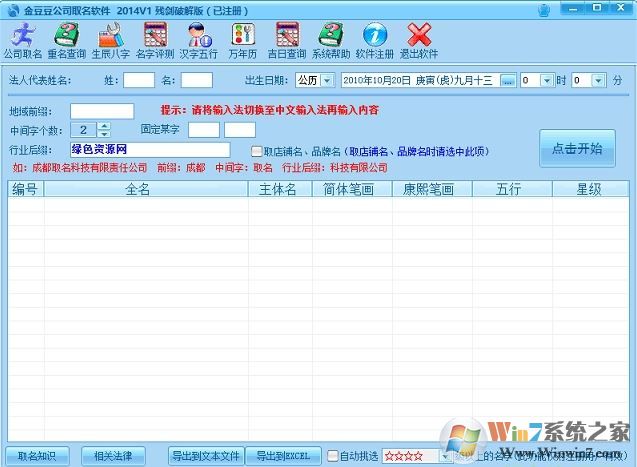Sort by the 编号 column header
The height and width of the screenshot is (467, 637).
pos(26,189)
